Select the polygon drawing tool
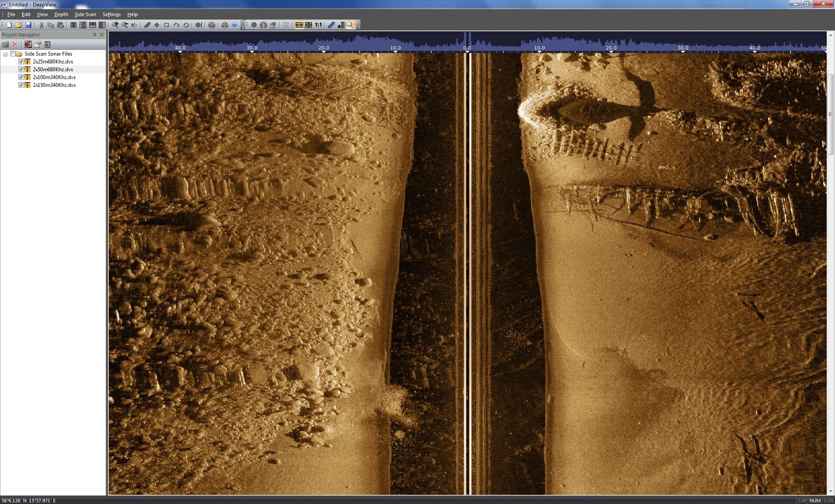 point(187,25)
